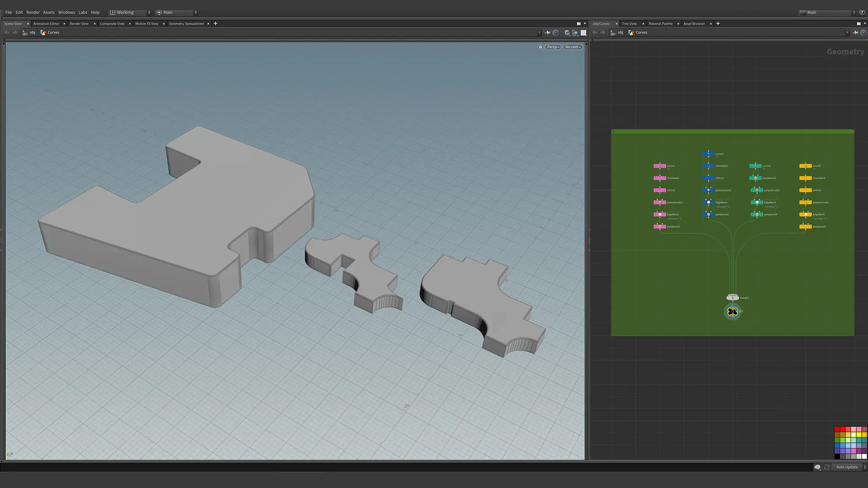
Task: Toggle the network editor link circle icon
Action: (x=863, y=33)
